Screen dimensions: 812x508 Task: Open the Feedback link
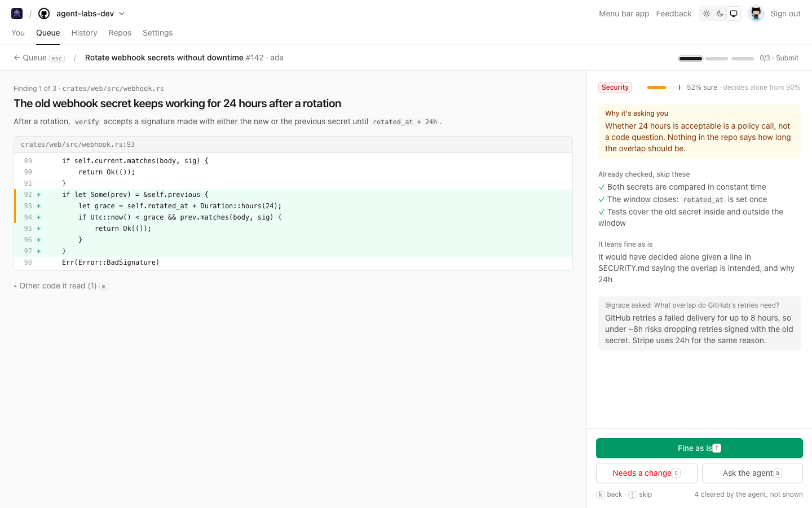[x=674, y=14]
